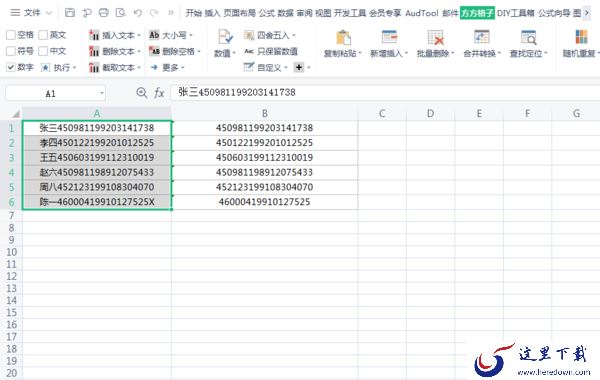The height and width of the screenshot is (380, 600).
Task: Expand the 大小写 dropdown arrow
Action: coord(191,35)
